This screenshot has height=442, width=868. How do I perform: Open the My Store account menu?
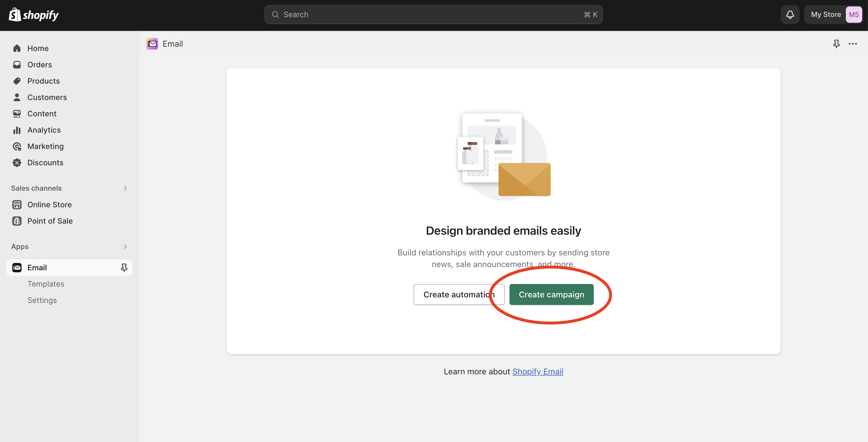(825, 15)
